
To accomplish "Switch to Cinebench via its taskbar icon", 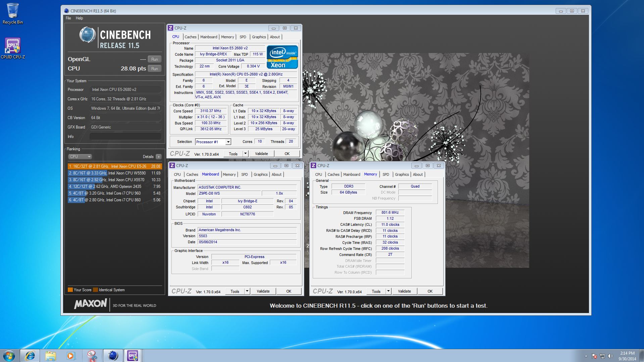I will (x=113, y=356).
